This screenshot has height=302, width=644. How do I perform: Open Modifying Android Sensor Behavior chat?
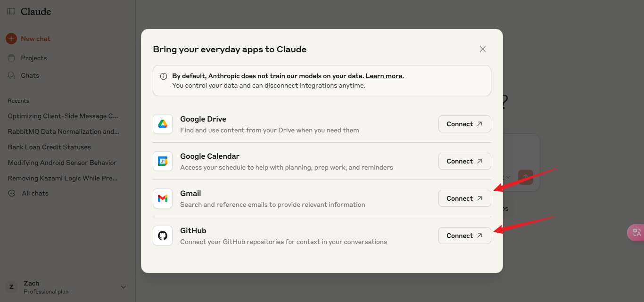tap(62, 163)
